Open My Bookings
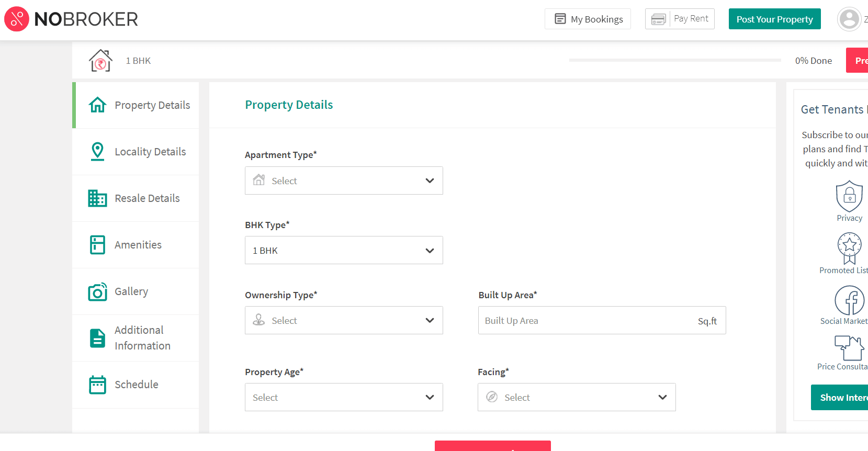 click(x=588, y=19)
